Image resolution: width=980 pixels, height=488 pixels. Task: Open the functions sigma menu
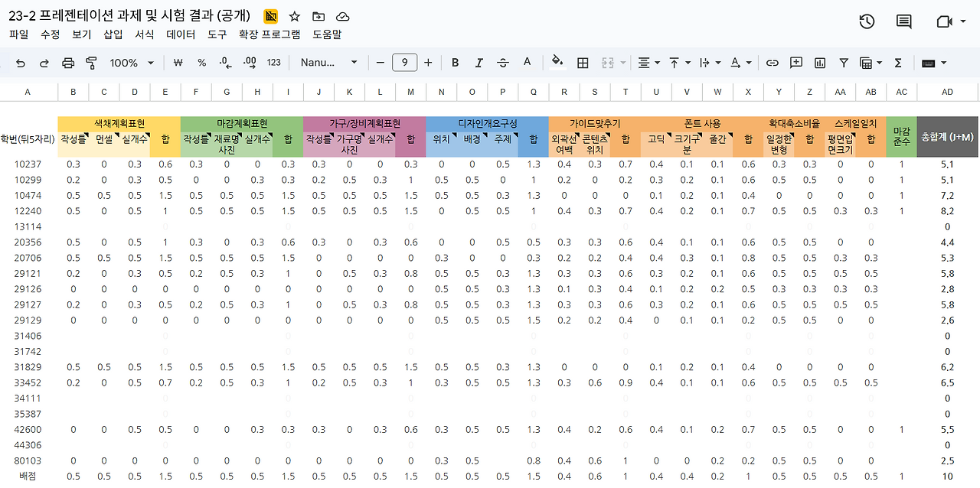point(898,63)
